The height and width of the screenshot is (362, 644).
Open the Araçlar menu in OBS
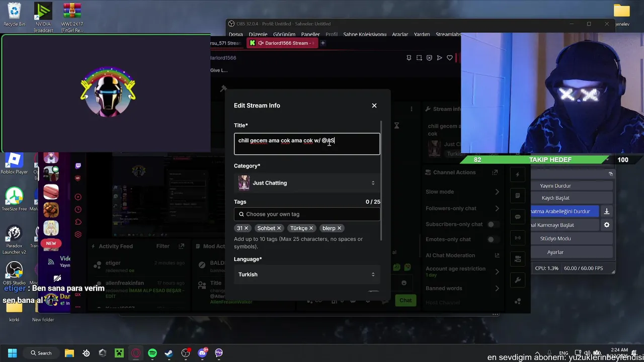point(400,35)
